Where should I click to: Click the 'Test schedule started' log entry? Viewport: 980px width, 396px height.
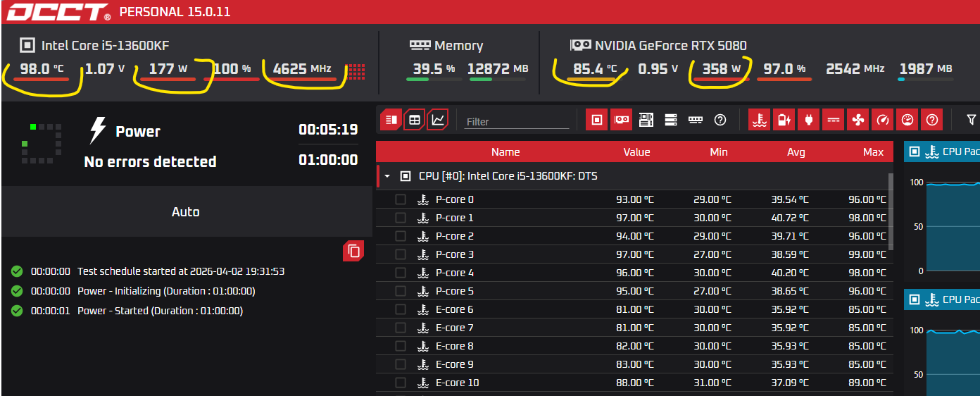point(181,271)
